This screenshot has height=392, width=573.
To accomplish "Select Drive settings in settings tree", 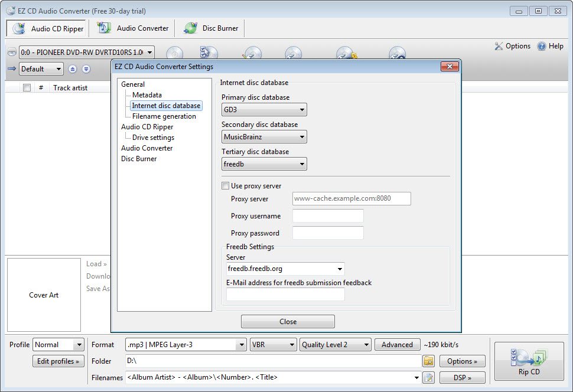I will [153, 138].
